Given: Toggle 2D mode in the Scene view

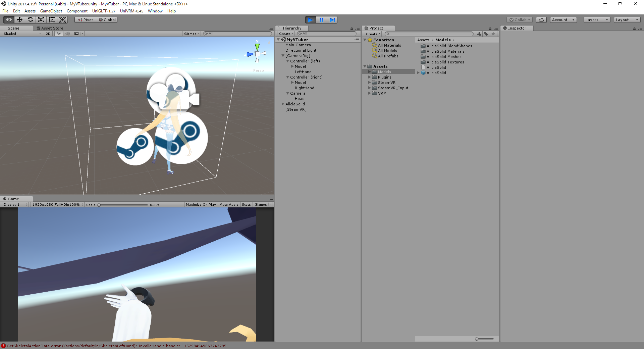Looking at the screenshot, I should point(48,34).
